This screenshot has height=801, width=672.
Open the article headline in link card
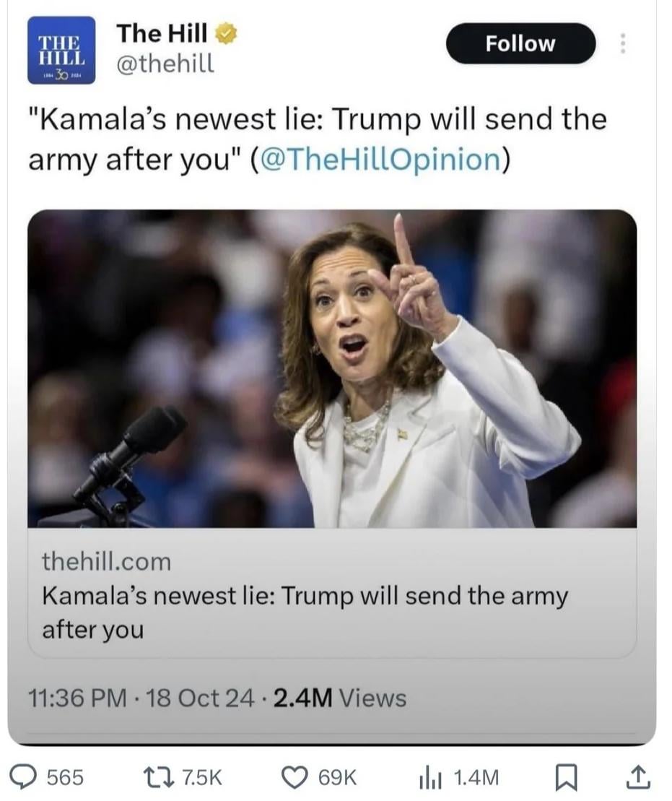(305, 612)
